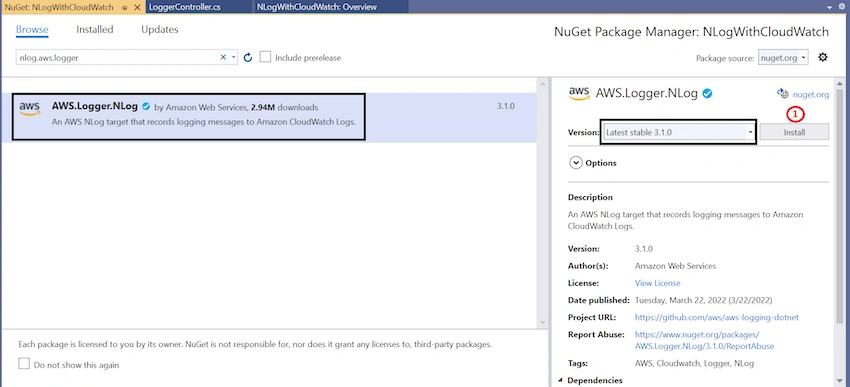Switch to the Browse tab
This screenshot has width=850, height=387.
tap(32, 29)
